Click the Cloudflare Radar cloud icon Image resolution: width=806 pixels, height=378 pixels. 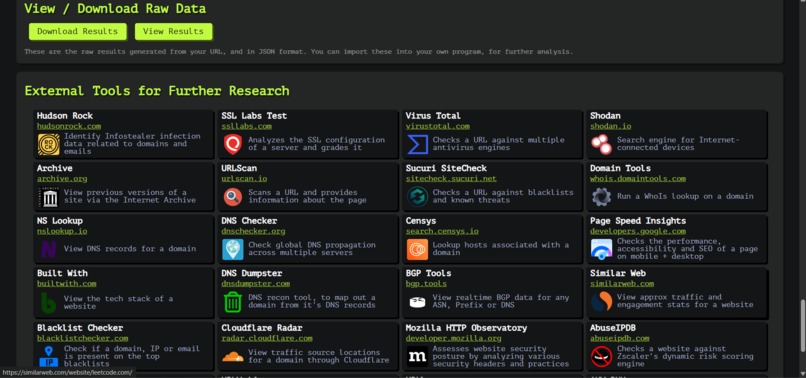tap(233, 356)
